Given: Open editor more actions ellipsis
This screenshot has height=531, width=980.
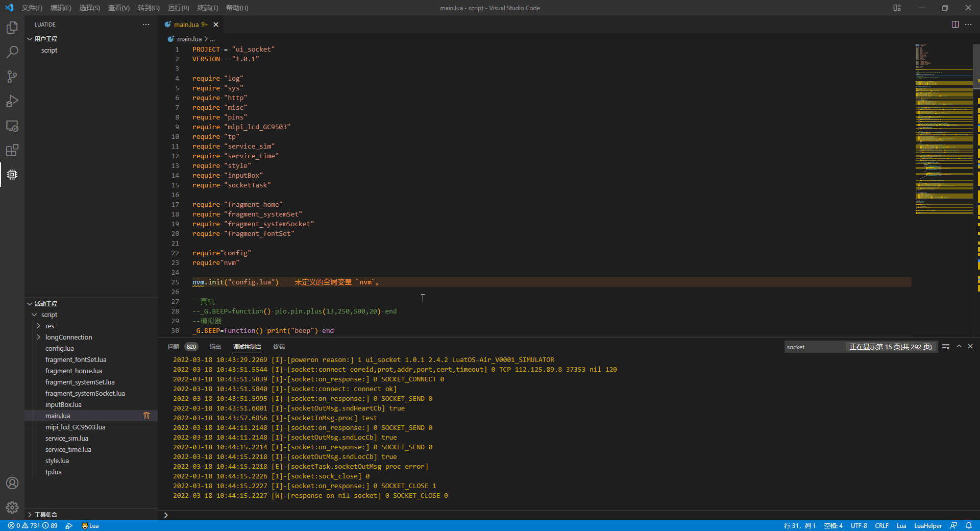Looking at the screenshot, I should (968, 25).
